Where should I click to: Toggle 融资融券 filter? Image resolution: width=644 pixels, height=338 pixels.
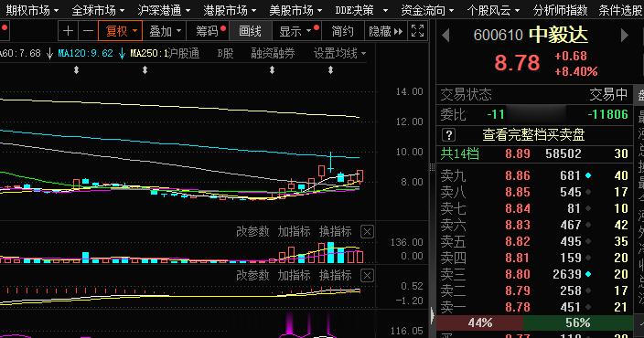tap(273, 53)
